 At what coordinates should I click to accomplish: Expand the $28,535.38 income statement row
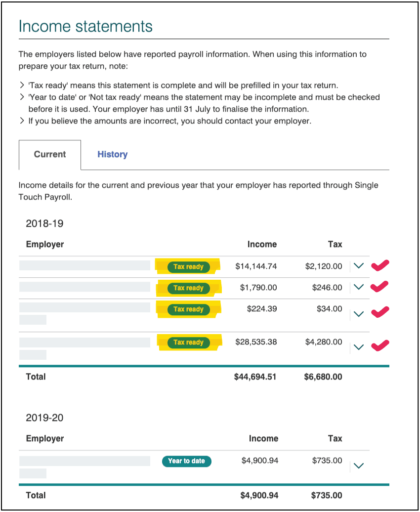[359, 346]
